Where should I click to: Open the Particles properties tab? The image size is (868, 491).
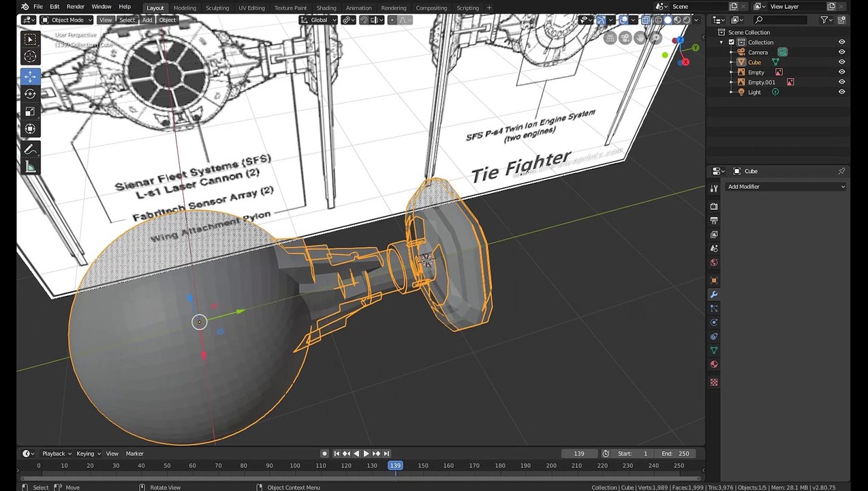click(x=714, y=308)
